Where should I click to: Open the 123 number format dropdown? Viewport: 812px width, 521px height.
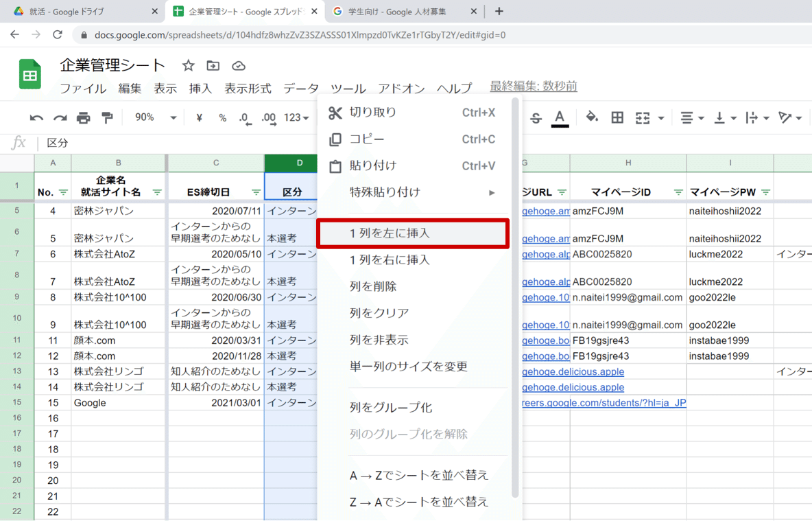tap(296, 117)
